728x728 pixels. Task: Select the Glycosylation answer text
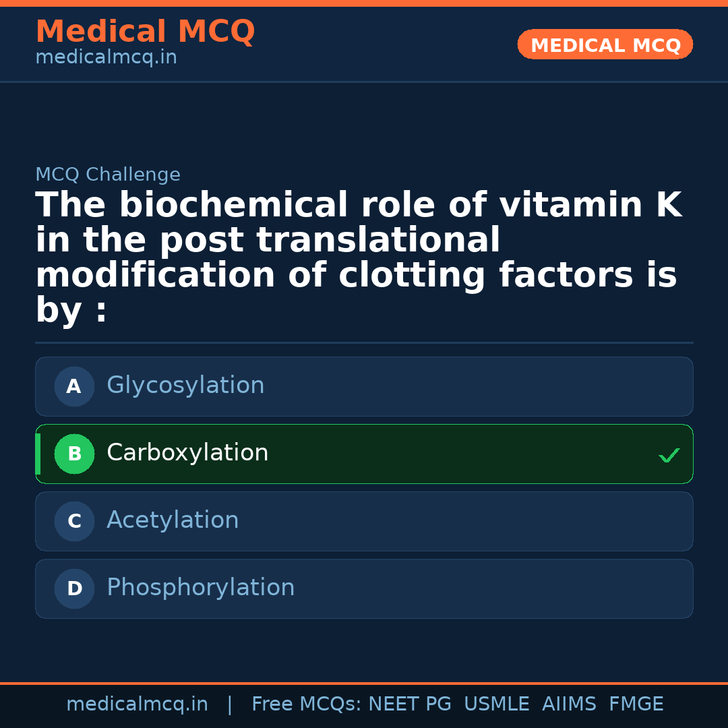pyautogui.click(x=185, y=386)
